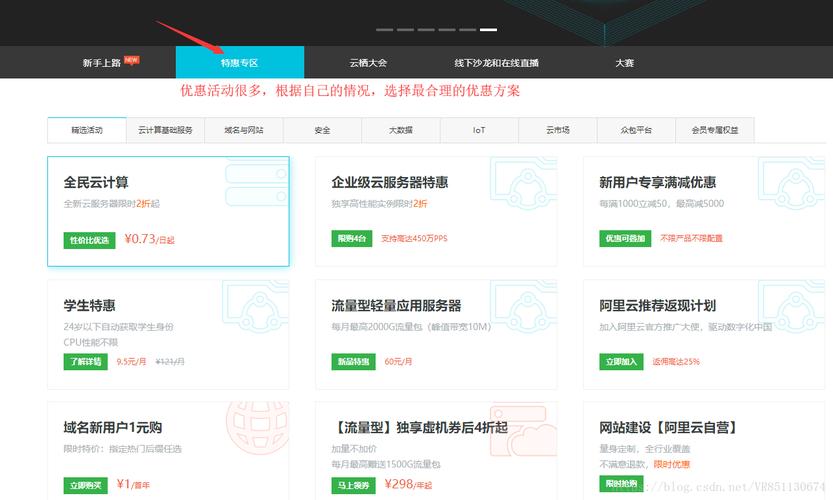Click the 马上领券 button
The width and height of the screenshot is (833, 500).
[x=353, y=485]
